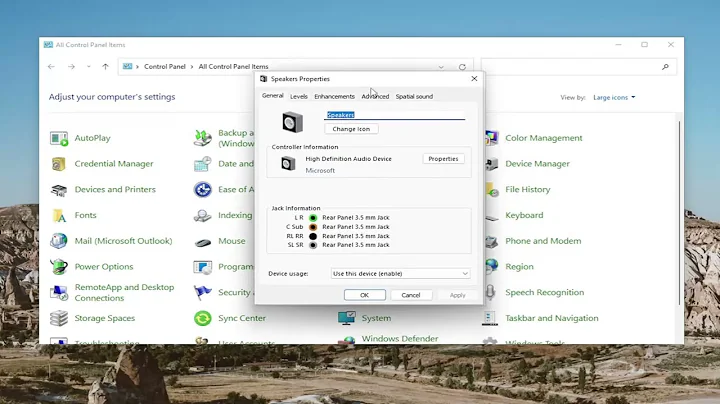Open the View by Large icons dropdown
This screenshot has width=720, height=404.
click(614, 97)
